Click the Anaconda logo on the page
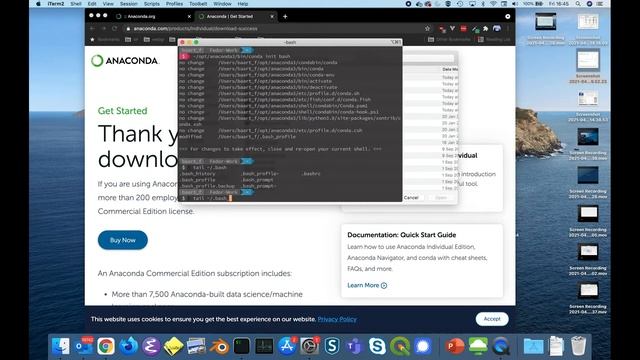640x360 pixels. [125, 61]
